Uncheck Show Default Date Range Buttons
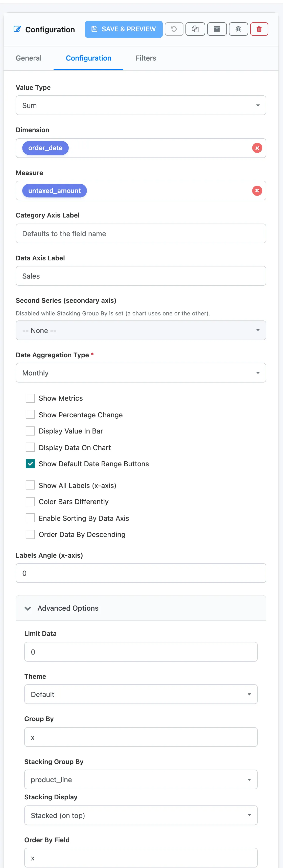The width and height of the screenshot is (283, 868). click(x=30, y=464)
